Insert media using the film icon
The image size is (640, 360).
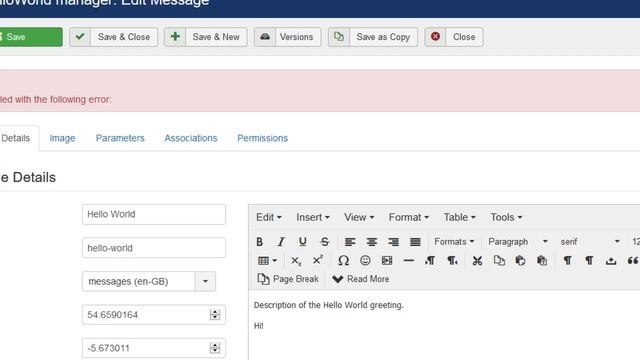(387, 260)
